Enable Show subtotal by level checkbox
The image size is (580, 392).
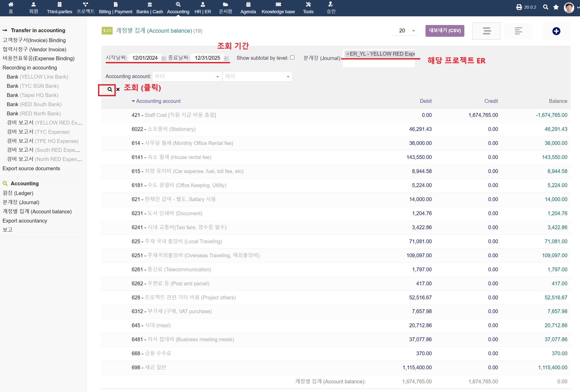(x=292, y=58)
